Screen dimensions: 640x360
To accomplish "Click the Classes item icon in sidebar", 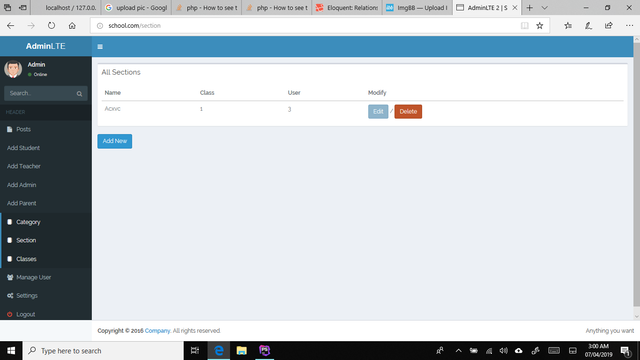I will 10,259.
